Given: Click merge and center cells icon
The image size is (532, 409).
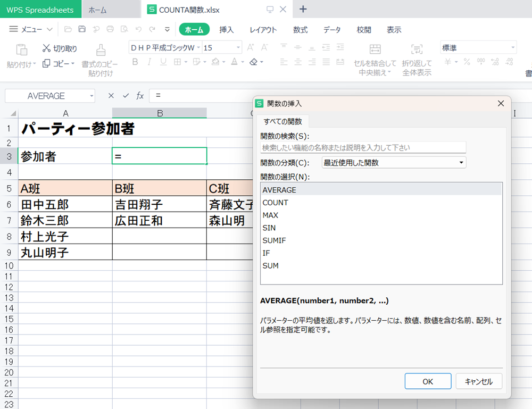Looking at the screenshot, I should pos(375,49).
